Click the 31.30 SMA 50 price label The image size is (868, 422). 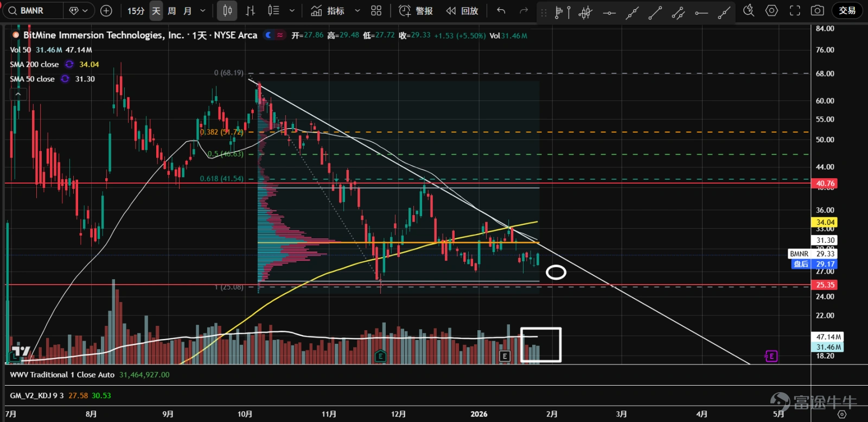(x=825, y=240)
